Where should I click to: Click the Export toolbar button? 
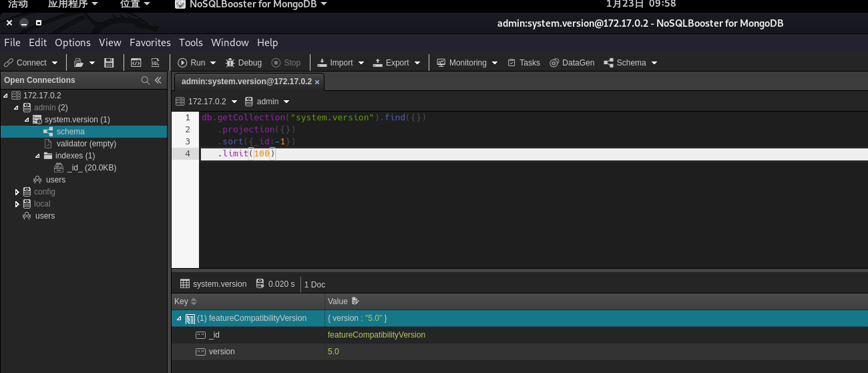pyautogui.click(x=391, y=63)
